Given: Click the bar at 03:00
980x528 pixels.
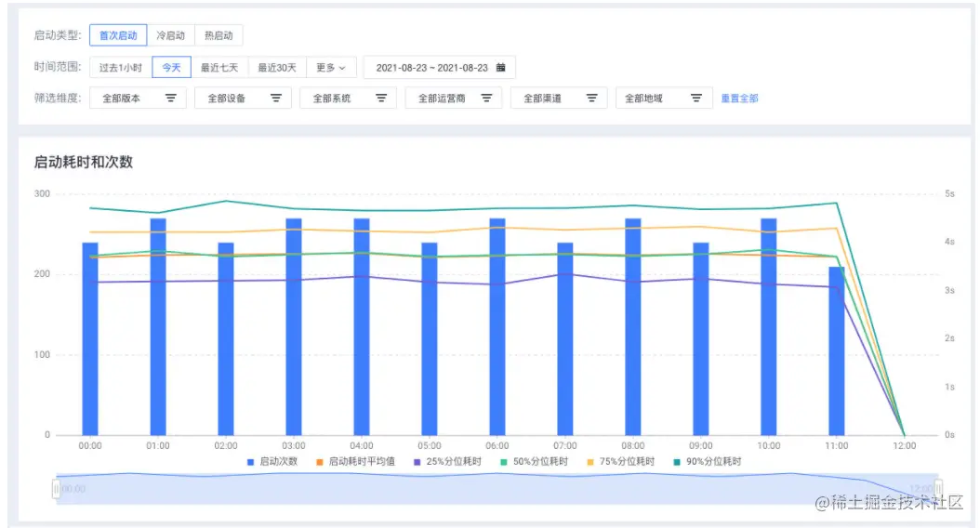Looking at the screenshot, I should [294, 327].
